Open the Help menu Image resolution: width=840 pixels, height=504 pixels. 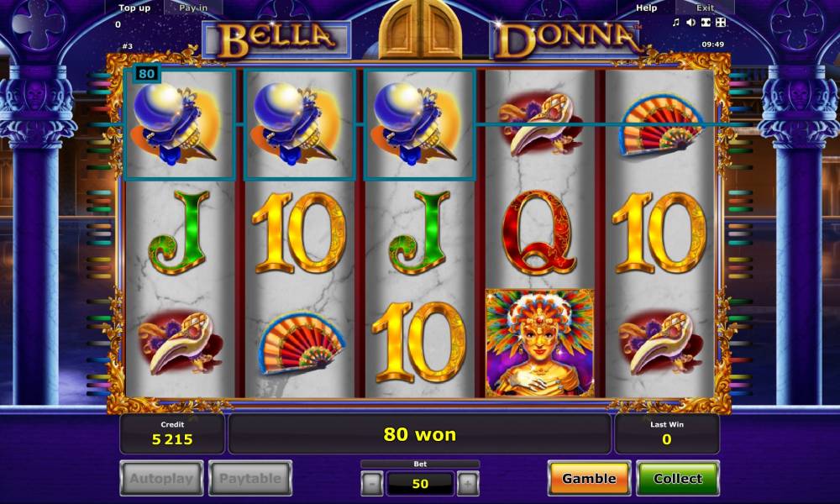click(x=646, y=8)
